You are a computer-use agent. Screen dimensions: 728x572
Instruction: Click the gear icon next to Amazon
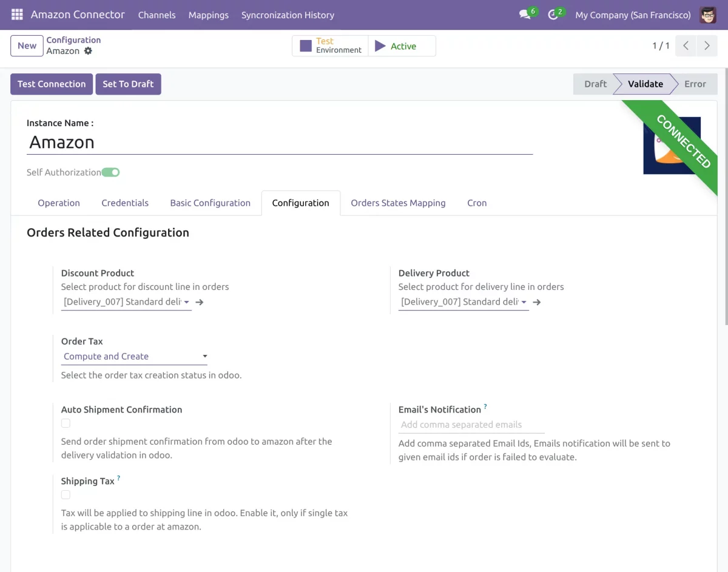coord(88,51)
